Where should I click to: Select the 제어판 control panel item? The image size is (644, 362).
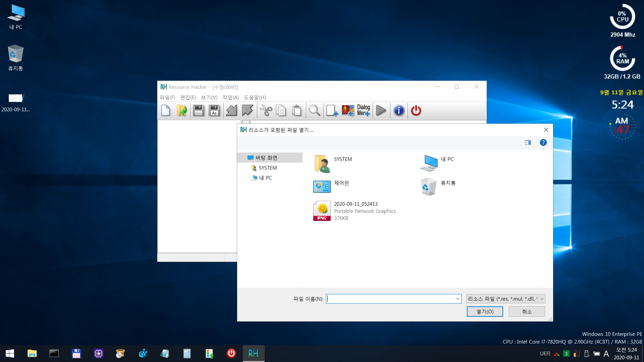click(331, 186)
